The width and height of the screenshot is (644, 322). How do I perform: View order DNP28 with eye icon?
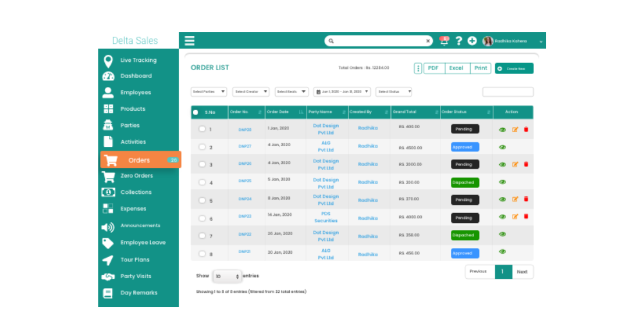click(x=502, y=129)
